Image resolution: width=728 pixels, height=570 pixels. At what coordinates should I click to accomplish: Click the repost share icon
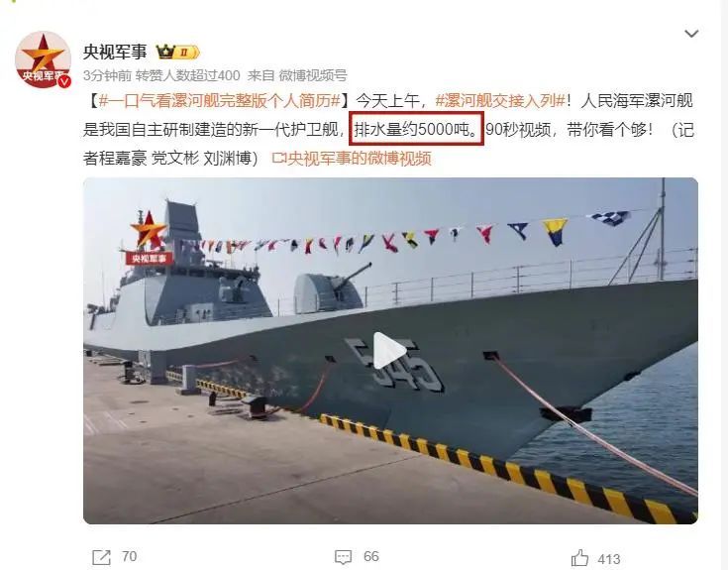click(x=102, y=557)
